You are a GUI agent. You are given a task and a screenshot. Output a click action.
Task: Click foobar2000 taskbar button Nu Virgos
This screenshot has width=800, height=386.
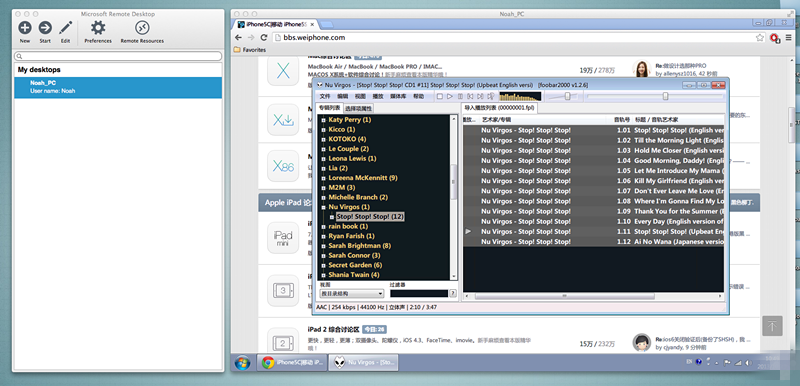pyautogui.click(x=363, y=363)
